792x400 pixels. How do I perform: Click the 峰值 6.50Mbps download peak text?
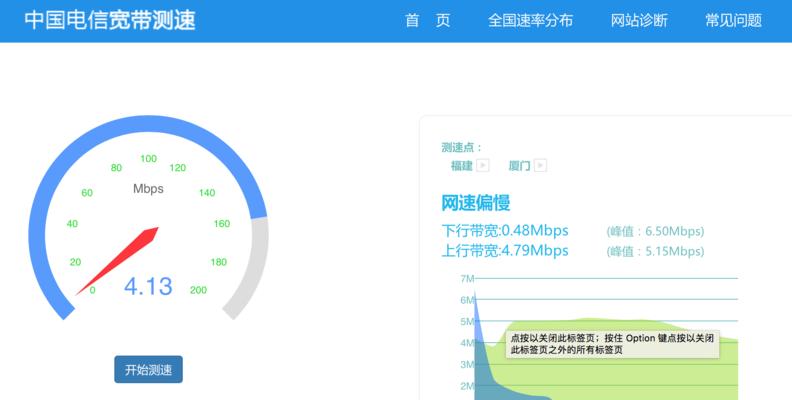655,231
